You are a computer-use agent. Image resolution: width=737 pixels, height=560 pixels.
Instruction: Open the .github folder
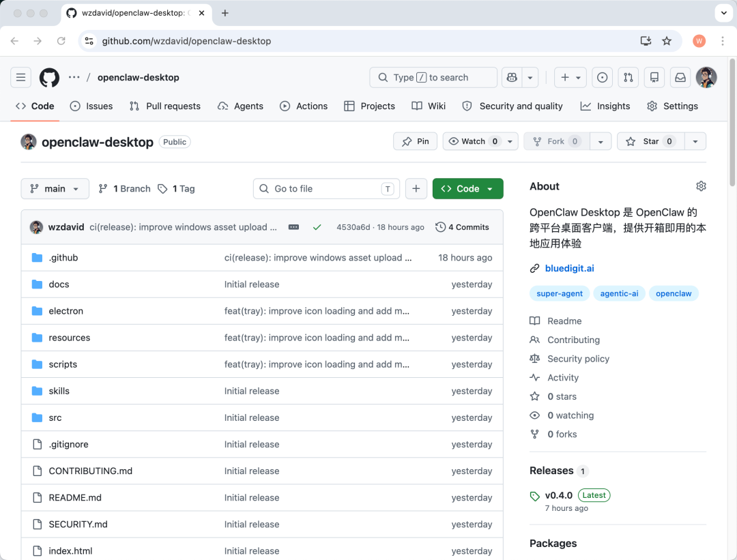tap(63, 258)
